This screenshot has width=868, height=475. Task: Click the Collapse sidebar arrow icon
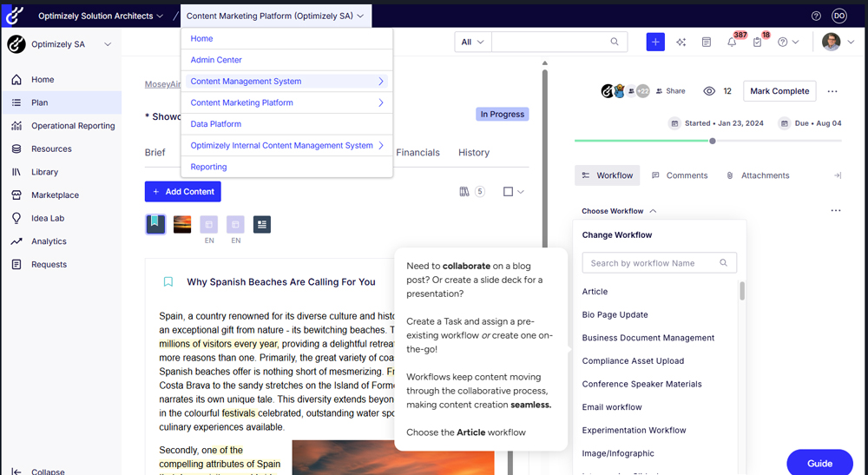tap(16, 472)
